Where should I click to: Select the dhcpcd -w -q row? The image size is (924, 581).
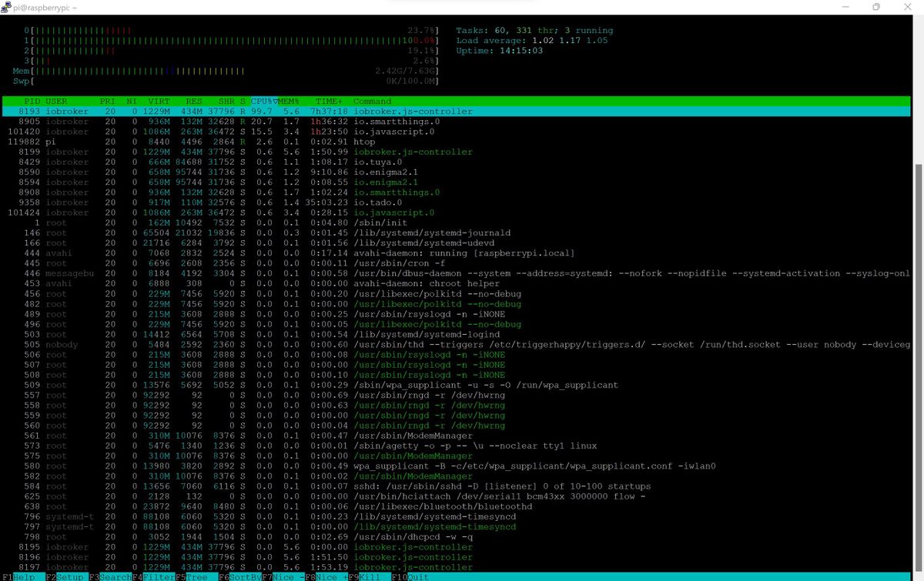pos(456,536)
